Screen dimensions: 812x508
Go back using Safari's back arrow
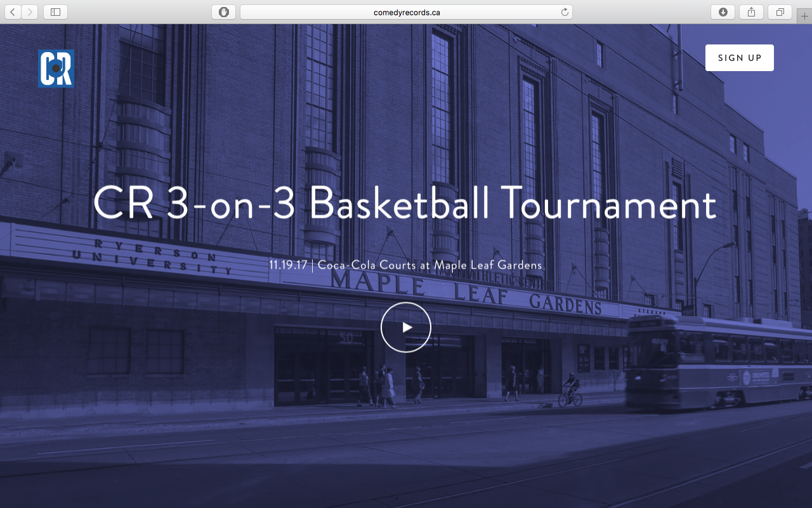(13, 12)
